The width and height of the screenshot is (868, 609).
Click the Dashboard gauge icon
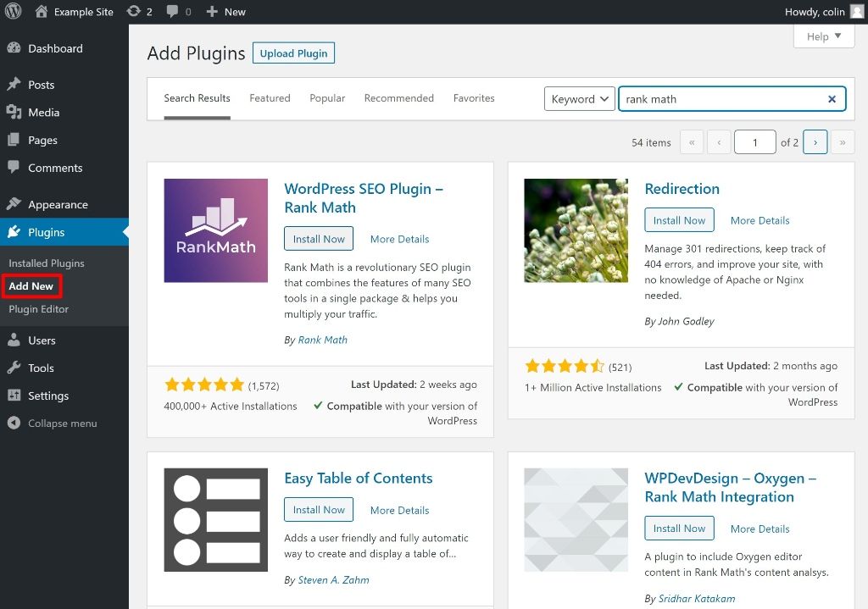[x=14, y=48]
